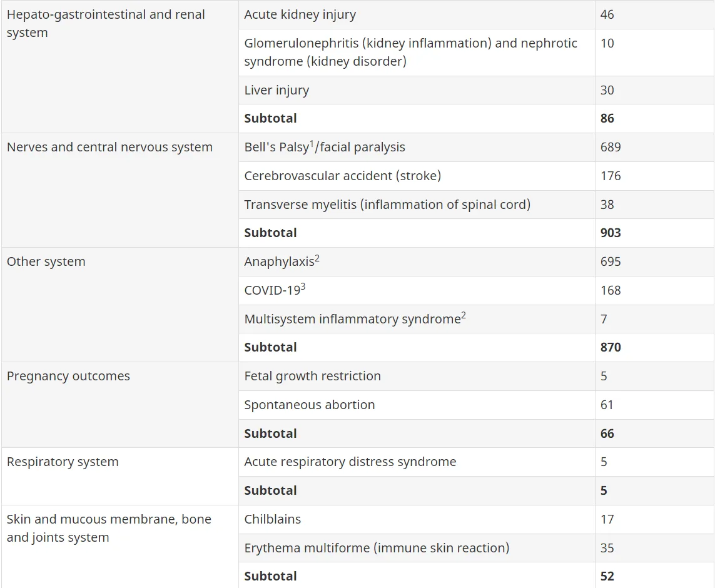The width and height of the screenshot is (715, 588).
Task: Click the Cerebrovascular accident (stroke) cell
Action: click(x=417, y=176)
